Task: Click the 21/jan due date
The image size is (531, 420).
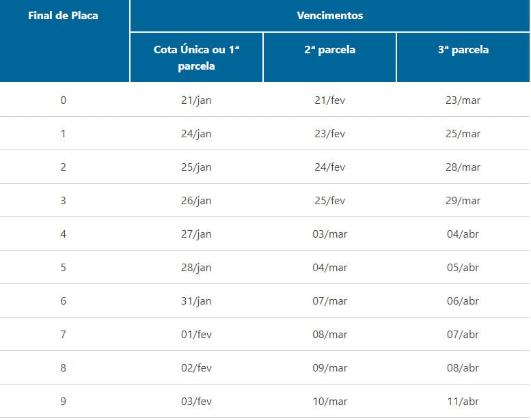Action: point(196,100)
